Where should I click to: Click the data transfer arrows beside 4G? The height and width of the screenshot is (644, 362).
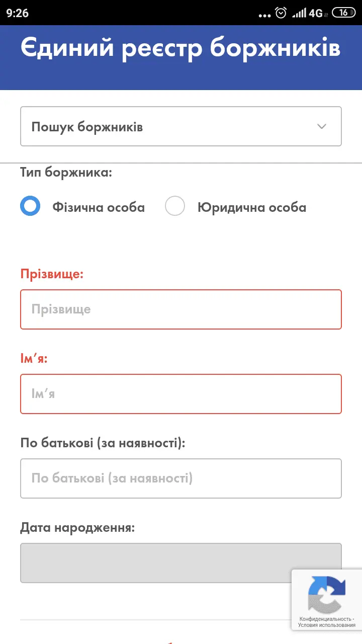(325, 15)
